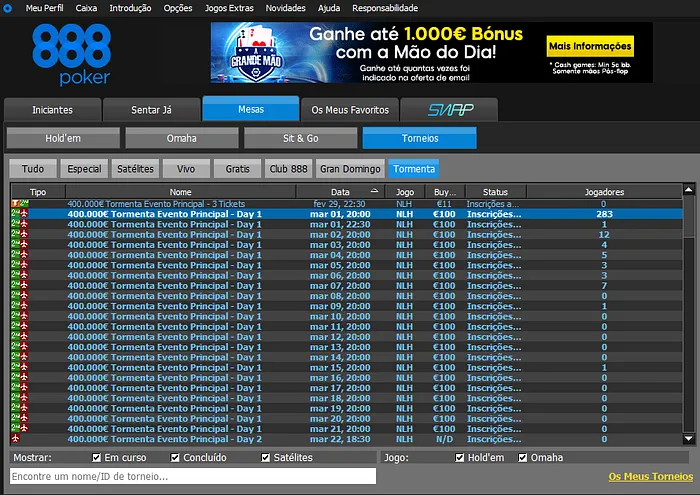Sort by the Data column arrow
Viewport: 700px width, 495px height.
pos(375,191)
